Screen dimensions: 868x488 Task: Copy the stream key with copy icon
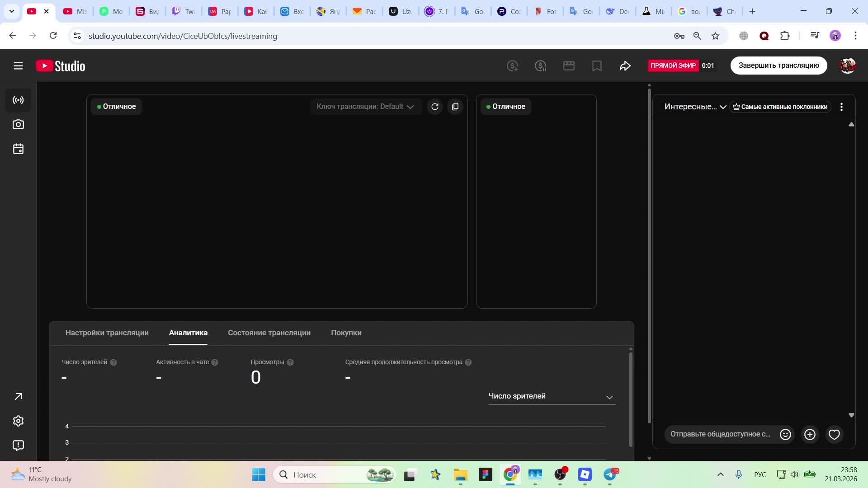pyautogui.click(x=455, y=107)
